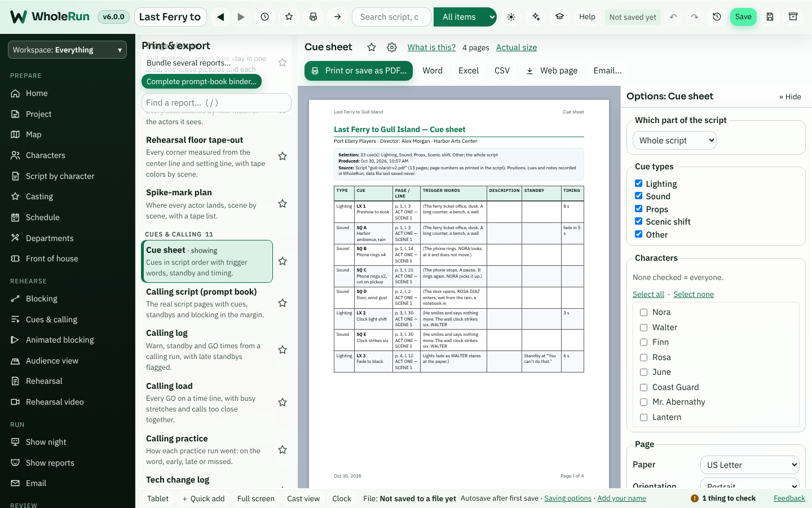Viewport: 812px width, 508px height.
Task: Click the undo arrow icon
Action: coord(673,17)
